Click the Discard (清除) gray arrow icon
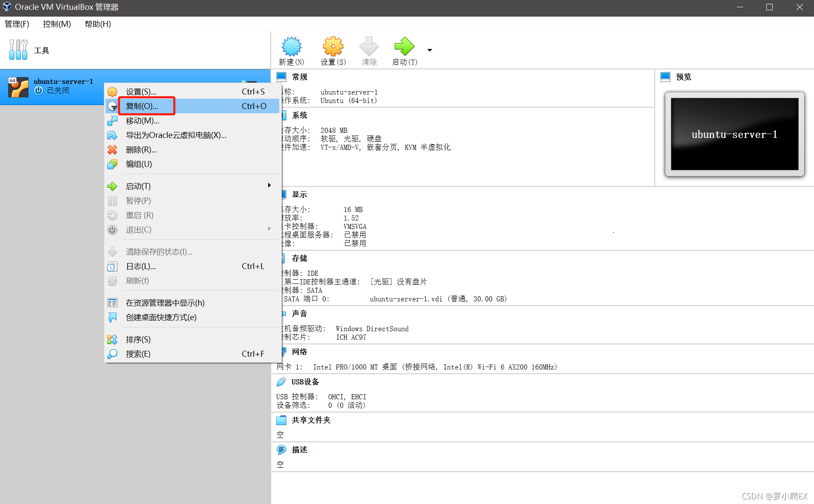Image resolution: width=814 pixels, height=504 pixels. (369, 46)
